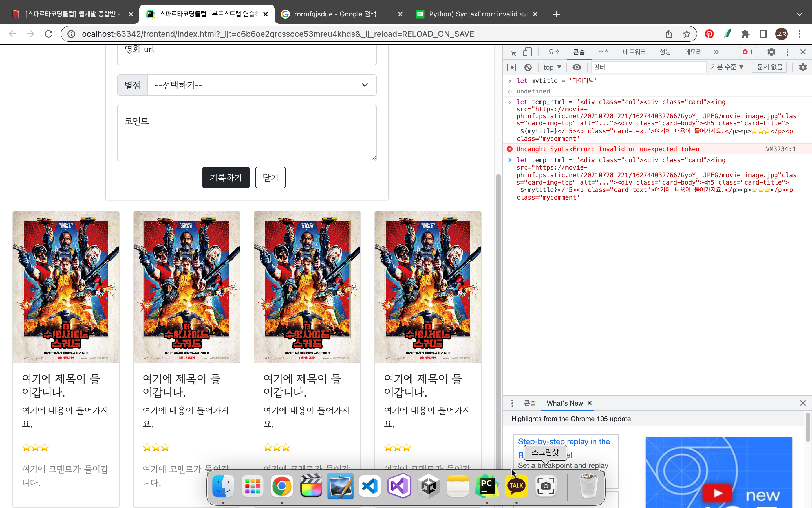Open console settings gear
This screenshot has width=812, height=508.
(x=803, y=67)
